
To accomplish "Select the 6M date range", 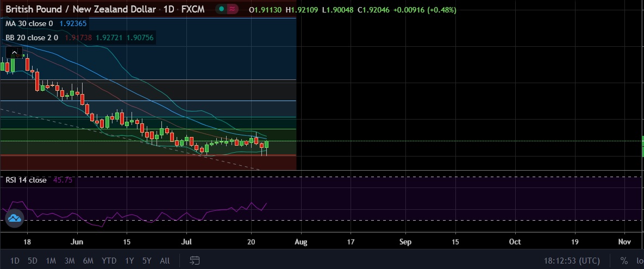I will click(88, 260).
